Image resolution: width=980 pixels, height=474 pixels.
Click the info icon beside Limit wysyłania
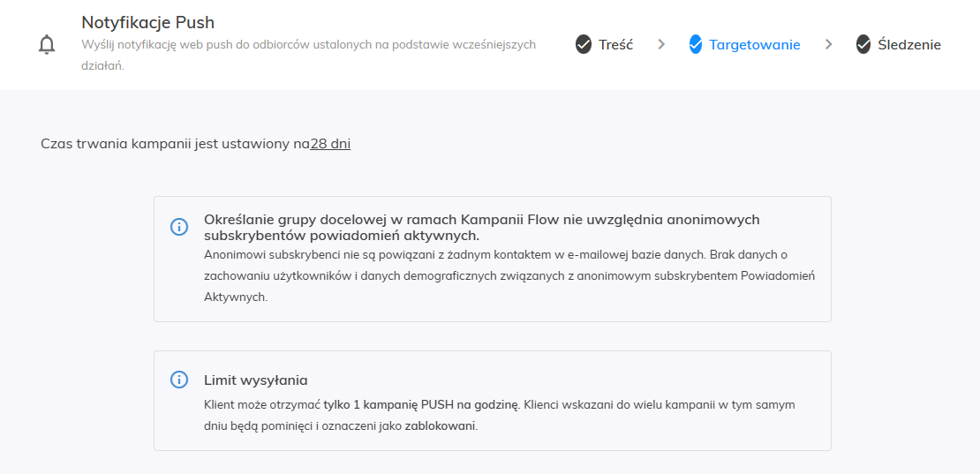coord(179,380)
